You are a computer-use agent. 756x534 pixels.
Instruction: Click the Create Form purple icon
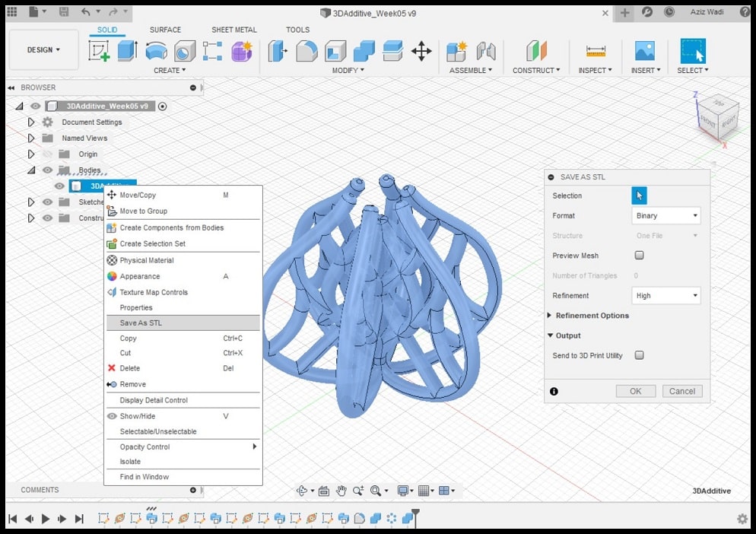(242, 51)
